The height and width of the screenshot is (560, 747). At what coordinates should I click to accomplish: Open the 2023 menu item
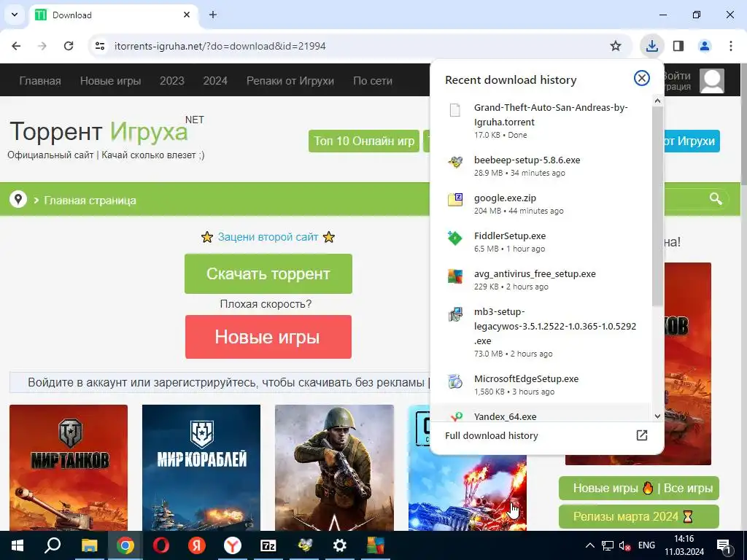point(172,81)
